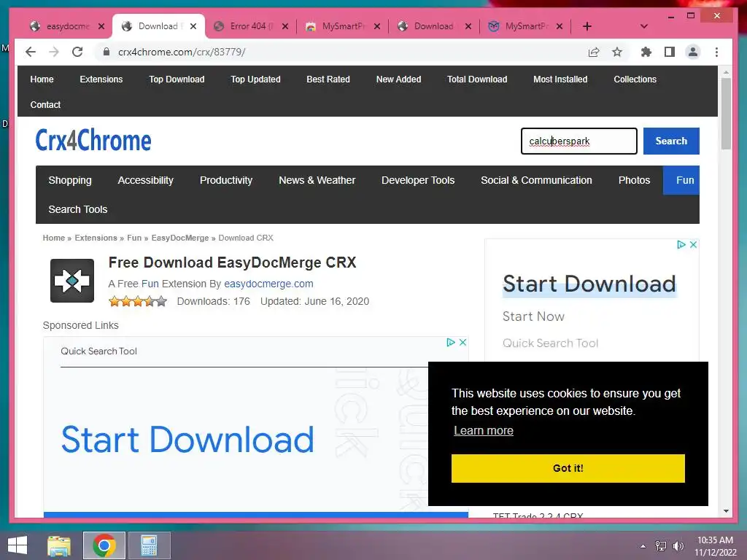
Task: Click AdChoices icon on the sponsored ad
Action: [x=451, y=342]
